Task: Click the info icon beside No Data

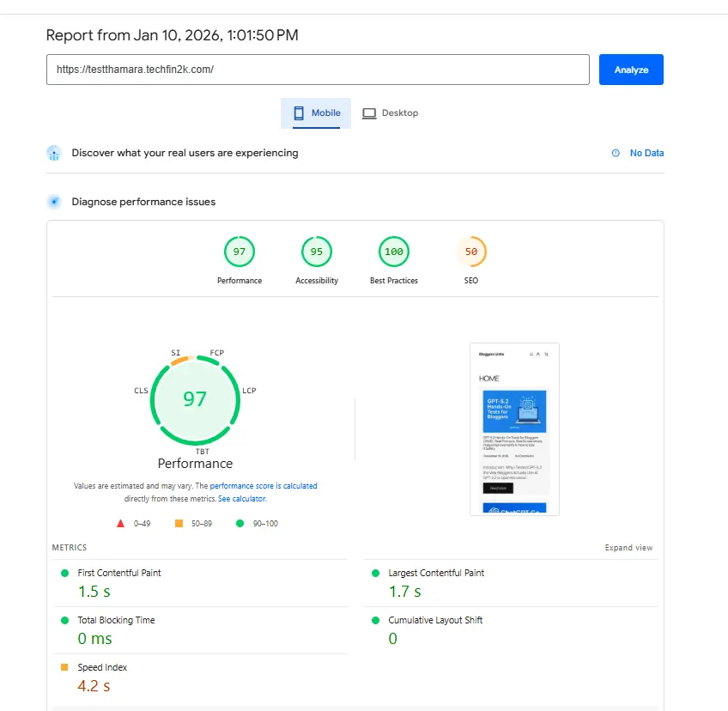Action: coord(616,153)
